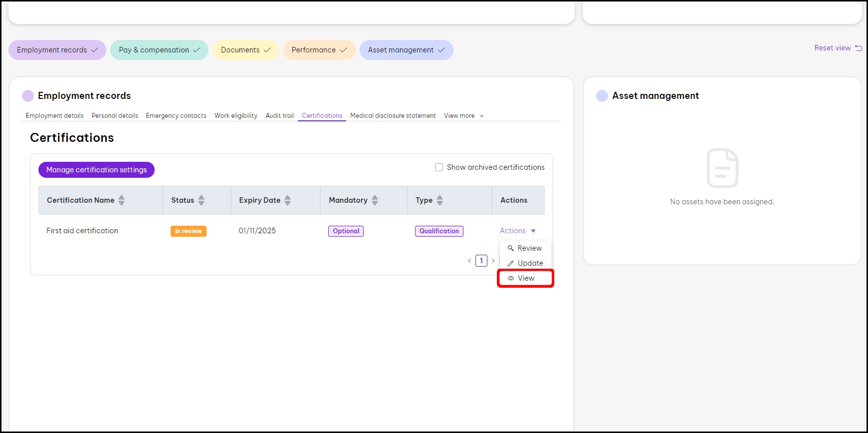Switch to Emergency contacts tab
Screen dimensions: 868x433
point(176,115)
